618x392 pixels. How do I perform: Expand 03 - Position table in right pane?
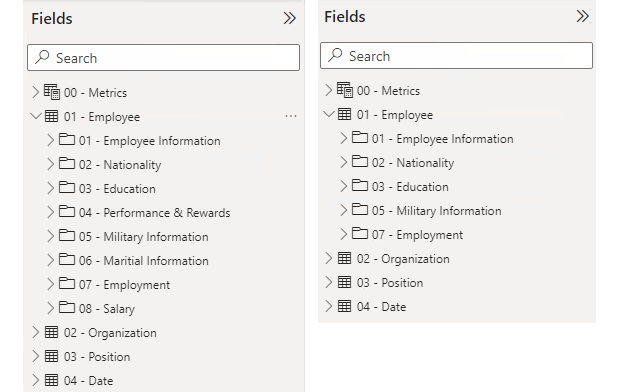328,282
